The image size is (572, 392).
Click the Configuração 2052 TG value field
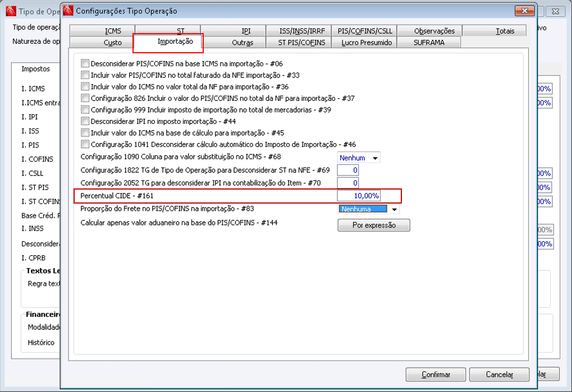point(348,183)
